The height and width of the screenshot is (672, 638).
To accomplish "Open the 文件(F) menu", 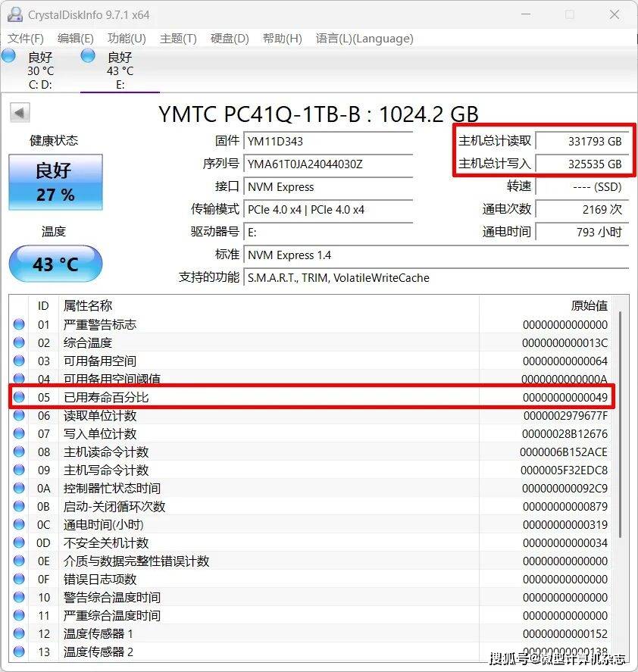I will click(26, 39).
